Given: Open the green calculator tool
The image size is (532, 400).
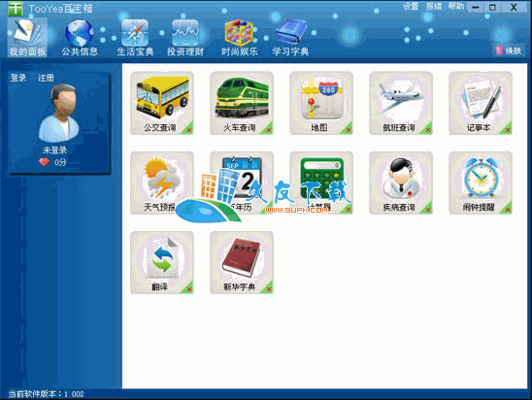Looking at the screenshot, I should pyautogui.click(x=321, y=183).
